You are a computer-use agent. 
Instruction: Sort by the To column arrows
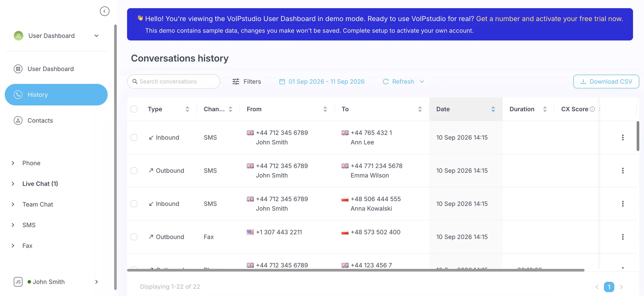point(420,109)
